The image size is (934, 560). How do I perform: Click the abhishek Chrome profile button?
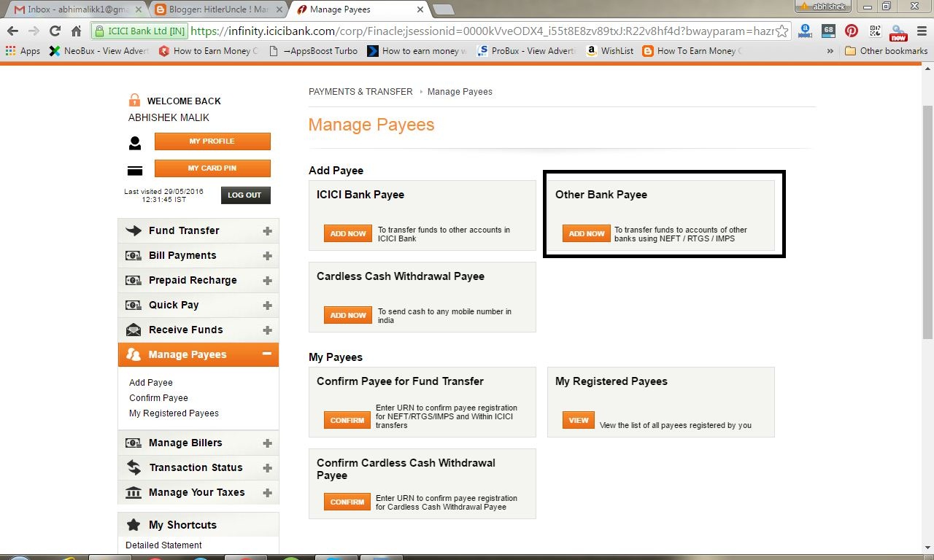(823, 7)
